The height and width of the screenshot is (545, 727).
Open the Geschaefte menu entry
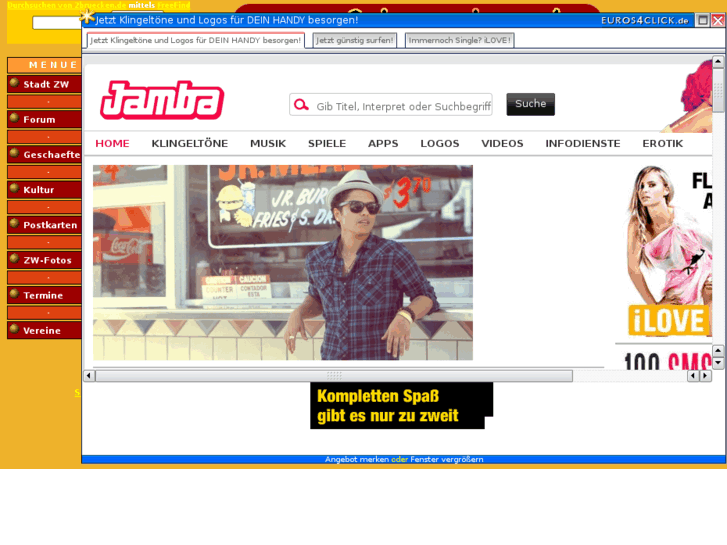45,154
